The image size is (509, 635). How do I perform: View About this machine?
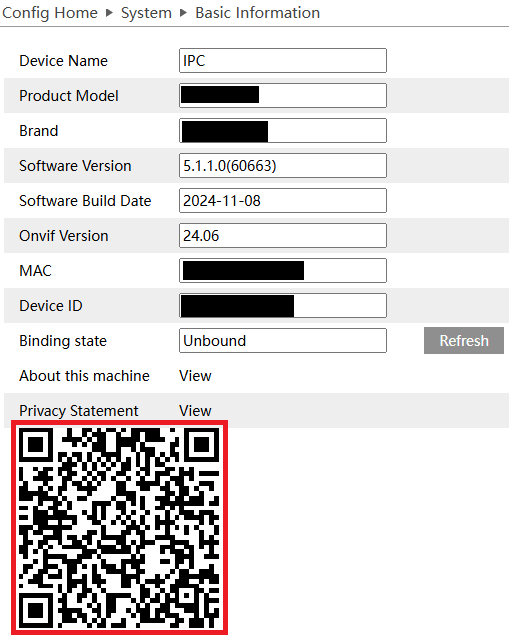pyautogui.click(x=195, y=376)
